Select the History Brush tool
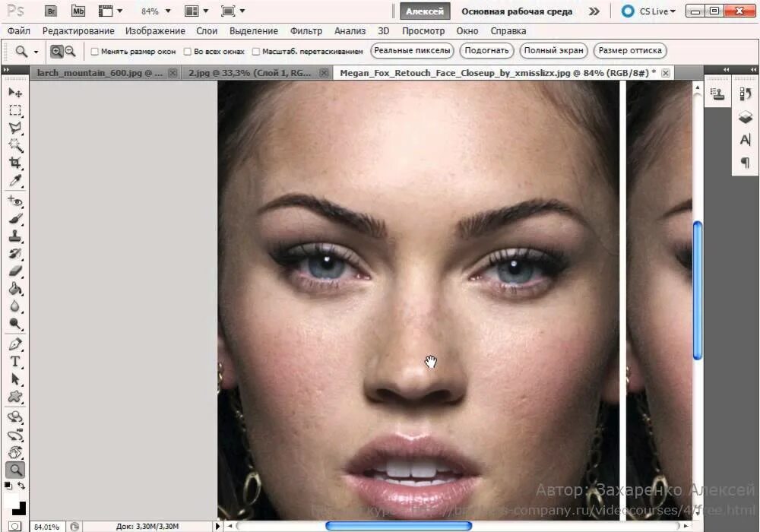Viewport: 760px width, 532px height. [x=15, y=253]
